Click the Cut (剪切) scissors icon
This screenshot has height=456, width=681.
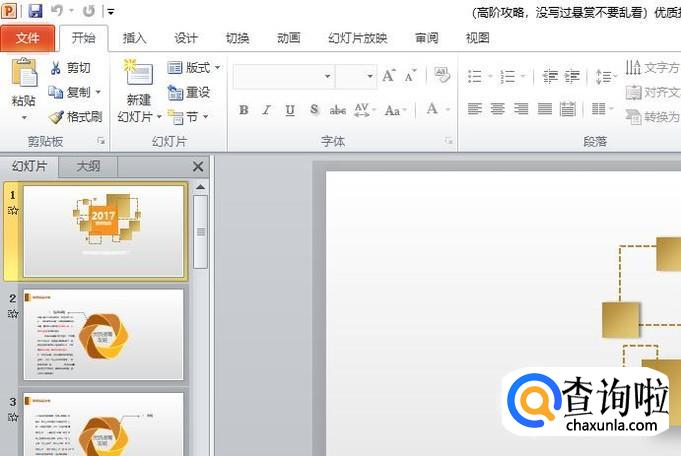[x=56, y=68]
